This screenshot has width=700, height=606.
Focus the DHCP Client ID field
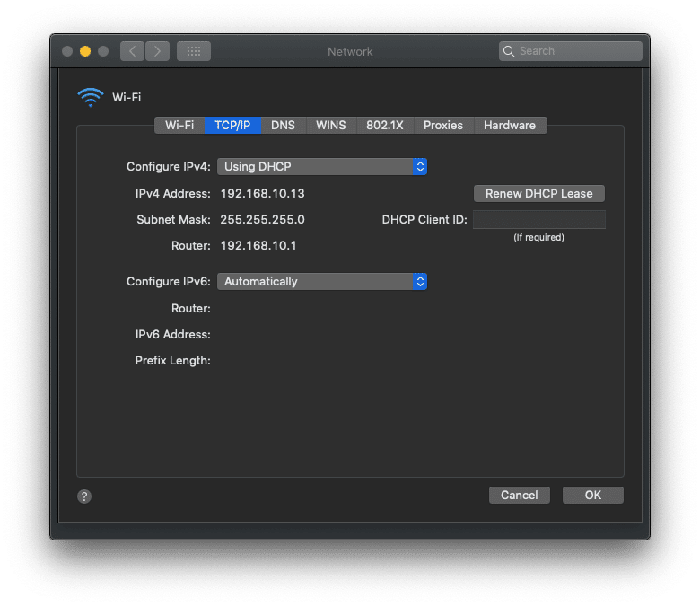pos(538,219)
